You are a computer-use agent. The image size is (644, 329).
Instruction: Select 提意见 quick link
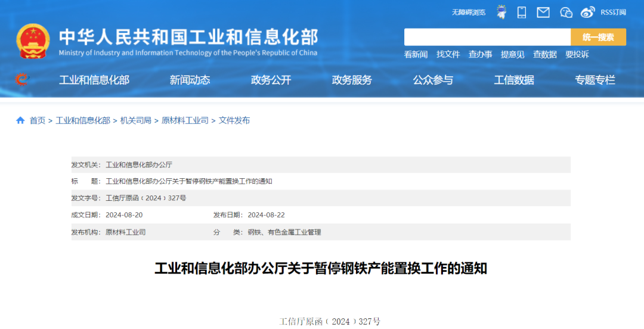point(513,54)
